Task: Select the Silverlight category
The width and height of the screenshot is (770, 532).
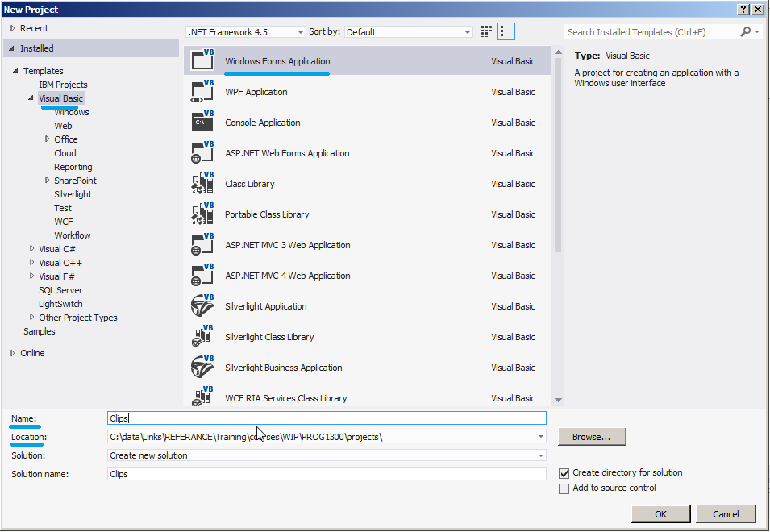Action: click(x=73, y=194)
